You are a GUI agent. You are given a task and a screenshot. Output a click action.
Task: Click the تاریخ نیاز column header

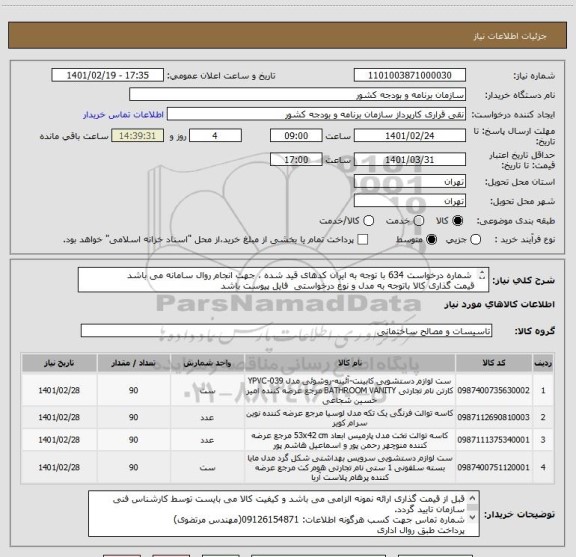pyautogui.click(x=59, y=363)
